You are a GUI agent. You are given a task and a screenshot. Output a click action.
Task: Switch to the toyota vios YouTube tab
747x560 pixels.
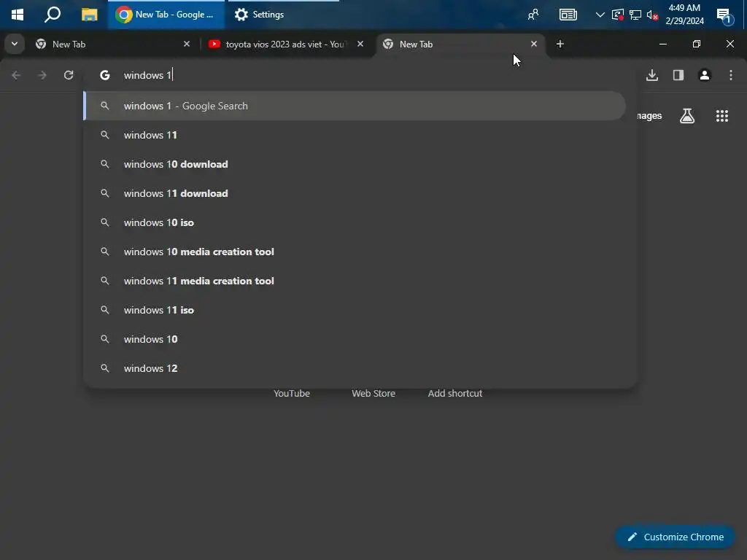[287, 44]
